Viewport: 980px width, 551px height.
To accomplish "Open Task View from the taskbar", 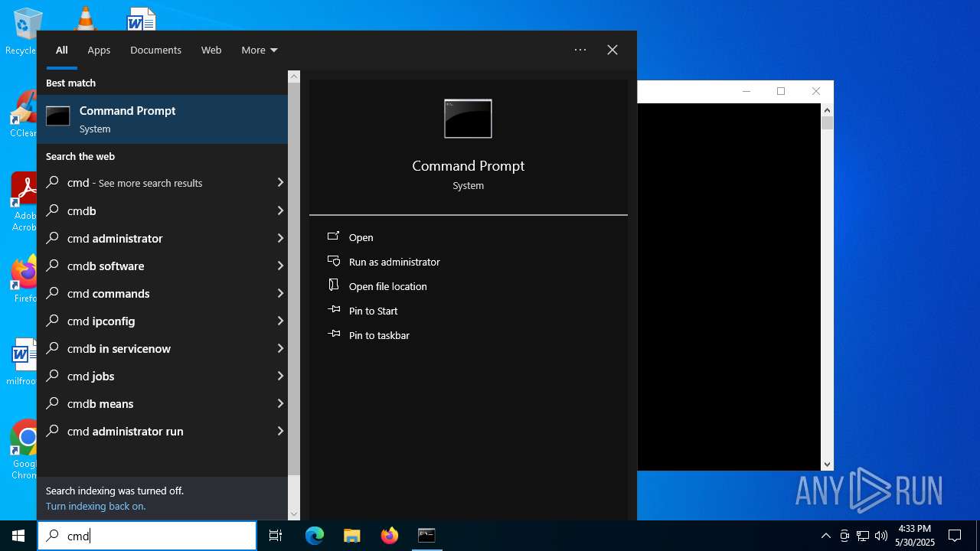I will coord(276,536).
